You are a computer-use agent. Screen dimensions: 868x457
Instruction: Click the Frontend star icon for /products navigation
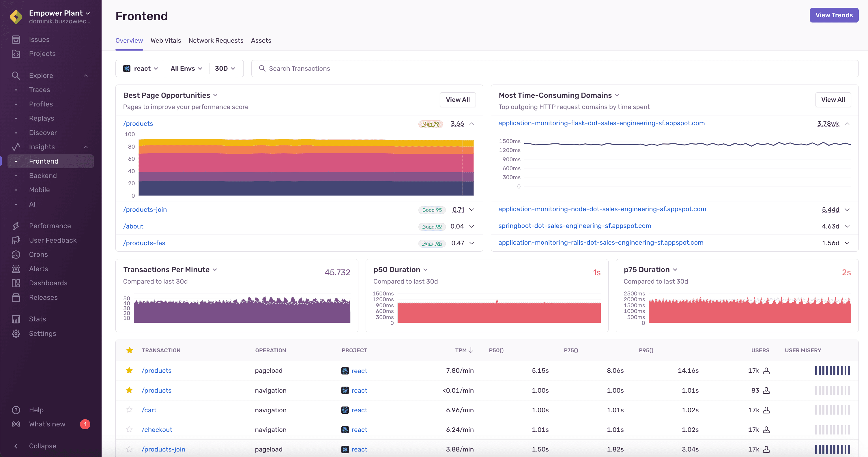click(x=129, y=390)
